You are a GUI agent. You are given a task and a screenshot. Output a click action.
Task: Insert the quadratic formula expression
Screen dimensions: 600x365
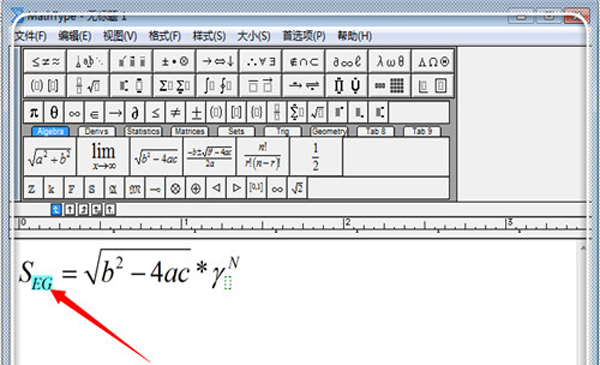point(210,156)
